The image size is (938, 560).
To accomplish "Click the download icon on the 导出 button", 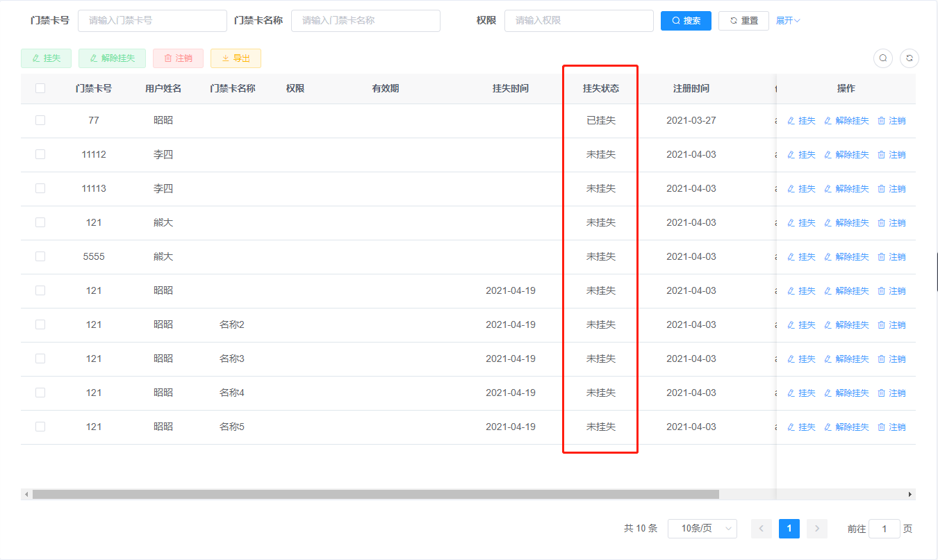I will pos(226,58).
